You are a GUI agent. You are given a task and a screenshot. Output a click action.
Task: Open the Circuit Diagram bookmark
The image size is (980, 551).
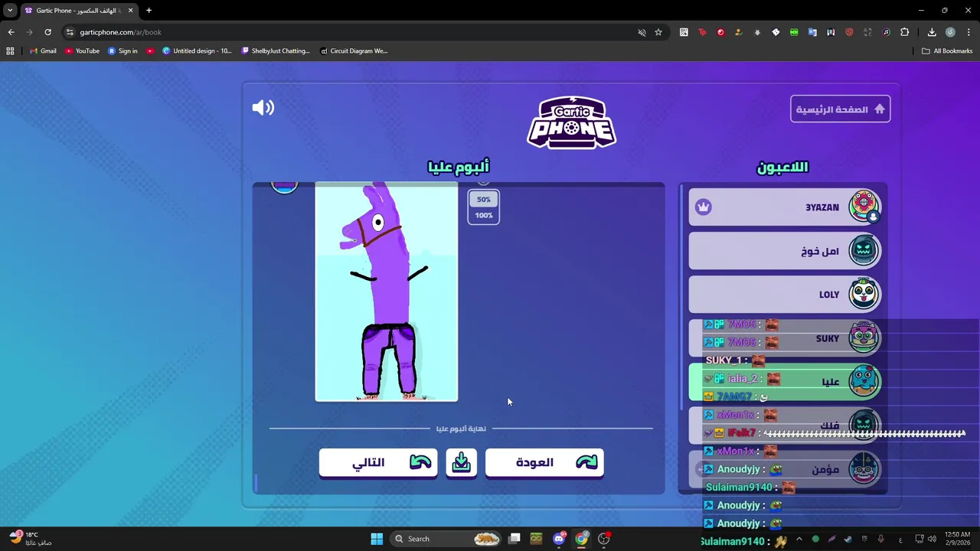tap(354, 51)
